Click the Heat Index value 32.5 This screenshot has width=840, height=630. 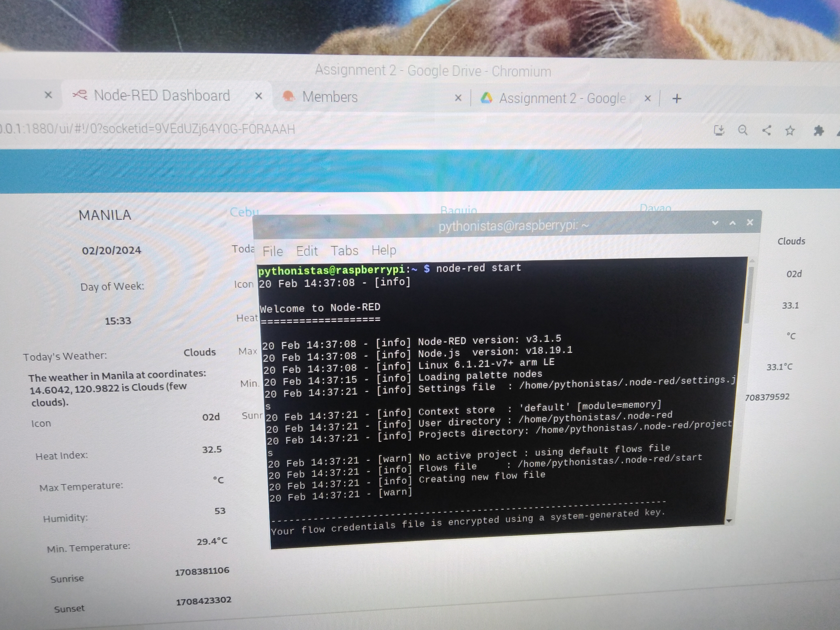pos(212,450)
